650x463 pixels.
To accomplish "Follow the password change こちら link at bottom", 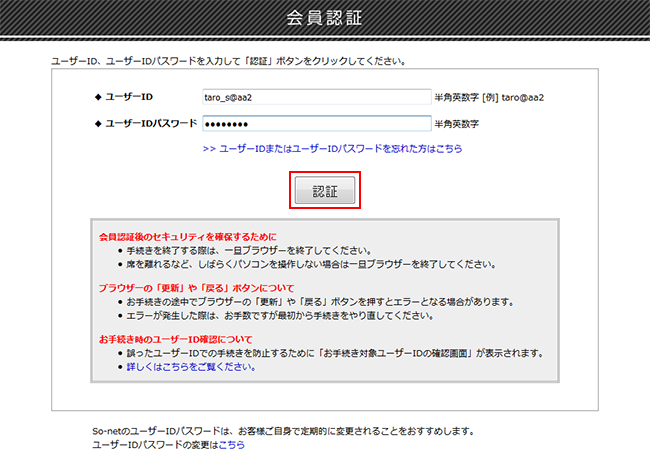I will (x=231, y=444).
